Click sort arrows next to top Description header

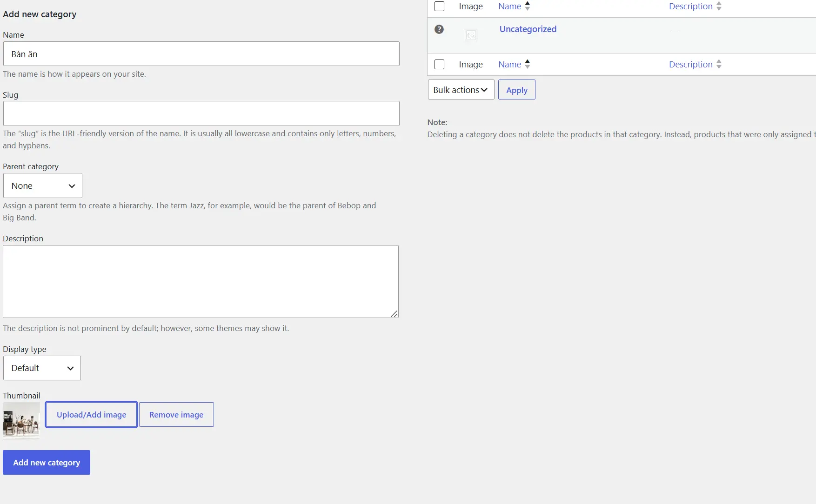tap(719, 6)
